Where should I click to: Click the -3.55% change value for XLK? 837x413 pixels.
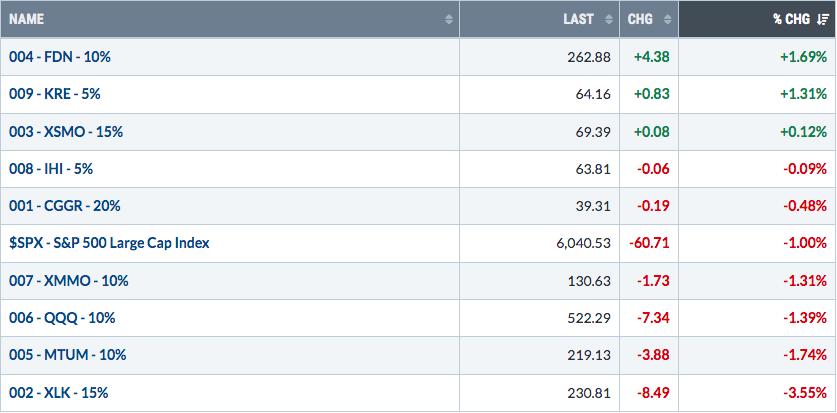(x=804, y=393)
